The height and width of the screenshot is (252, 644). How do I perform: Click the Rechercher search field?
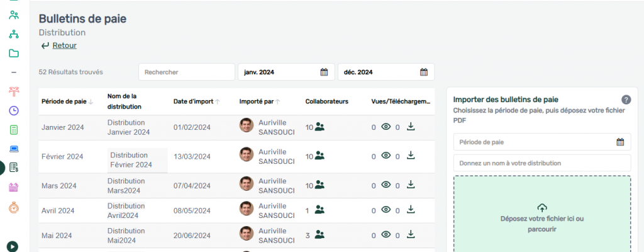[186, 72]
